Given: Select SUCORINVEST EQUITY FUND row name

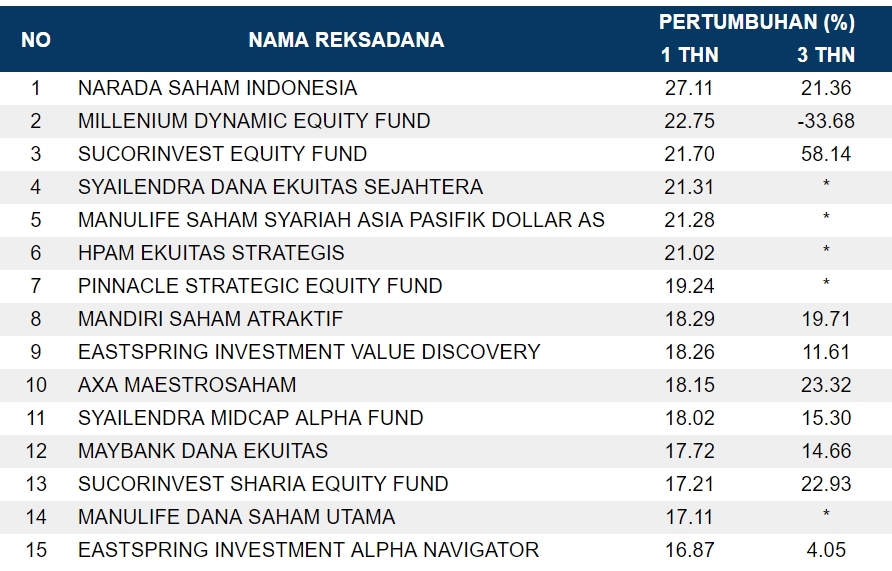Looking at the screenshot, I should pyautogui.click(x=222, y=154).
